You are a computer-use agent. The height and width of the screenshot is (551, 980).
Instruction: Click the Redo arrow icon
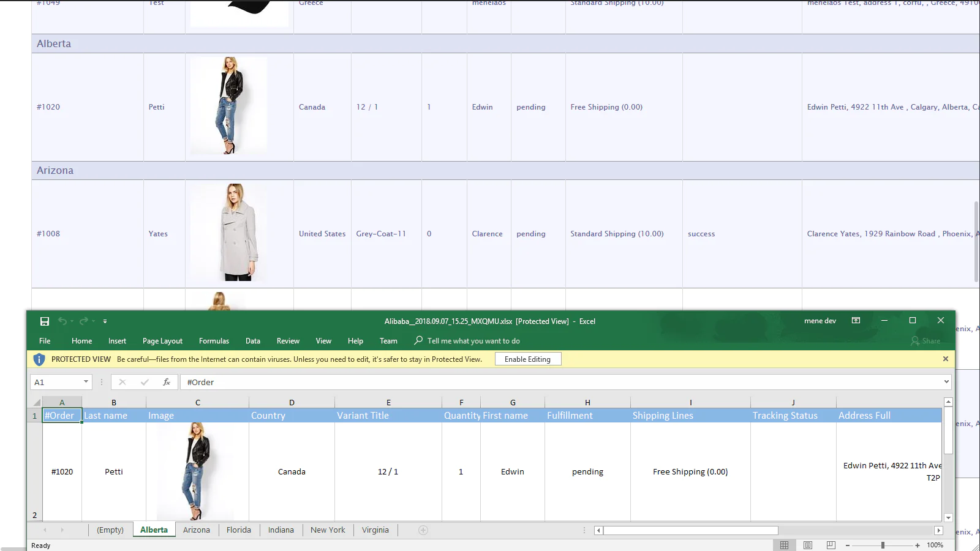(83, 321)
